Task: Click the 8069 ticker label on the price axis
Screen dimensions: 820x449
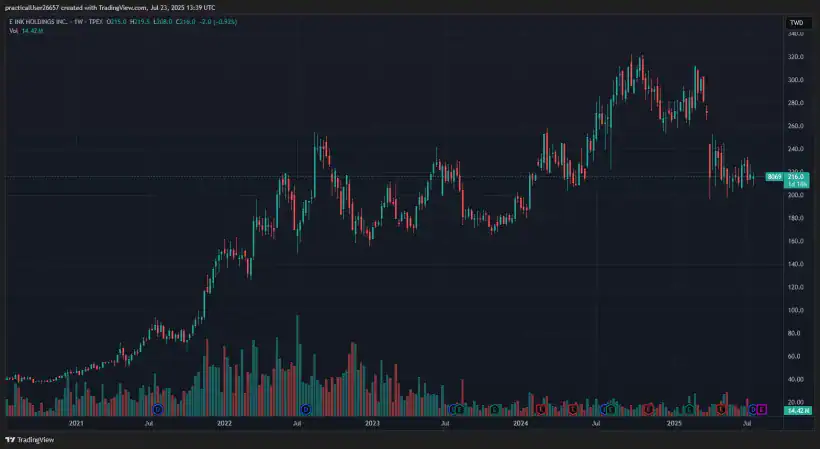Action: (x=773, y=177)
